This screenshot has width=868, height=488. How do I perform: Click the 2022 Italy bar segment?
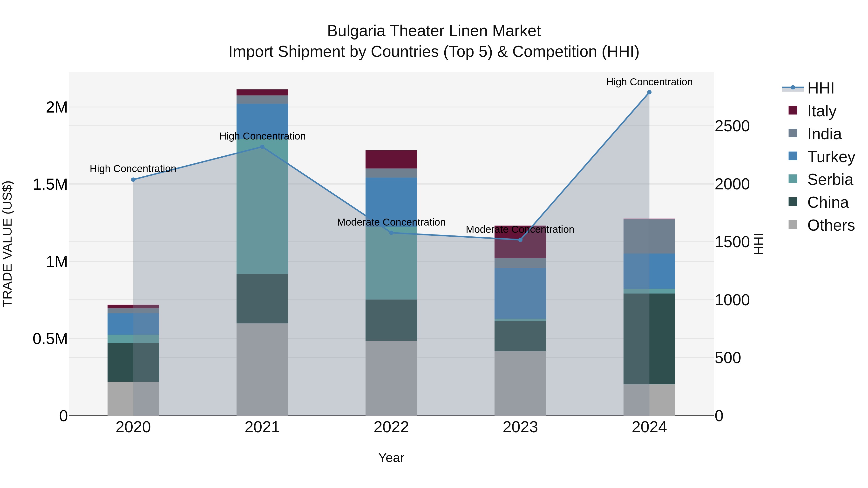(391, 159)
